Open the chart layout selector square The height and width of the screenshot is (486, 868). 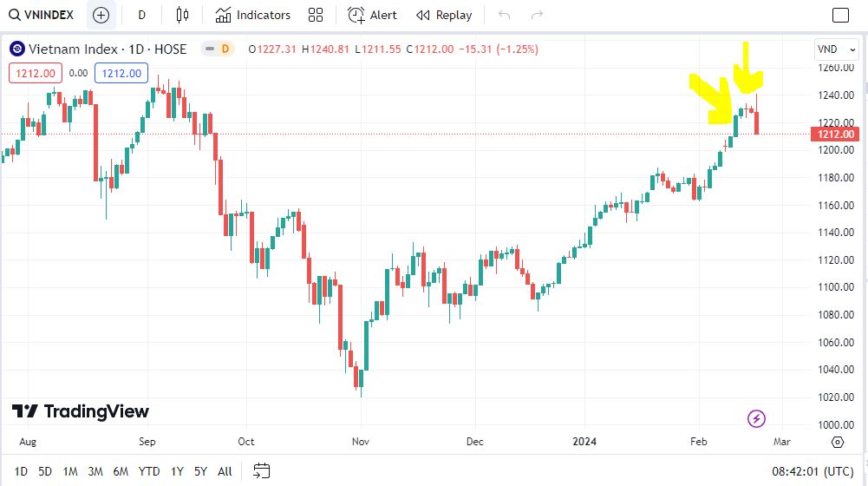[840, 15]
